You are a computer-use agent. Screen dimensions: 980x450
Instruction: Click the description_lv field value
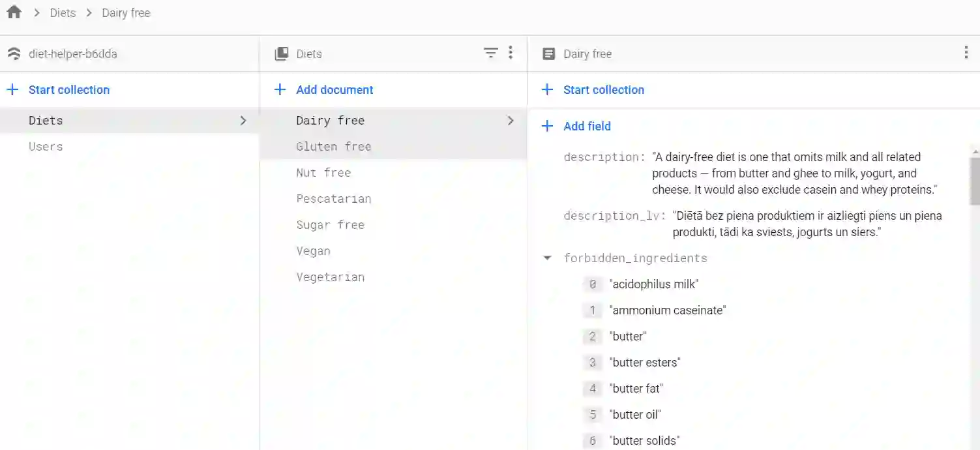point(807,224)
